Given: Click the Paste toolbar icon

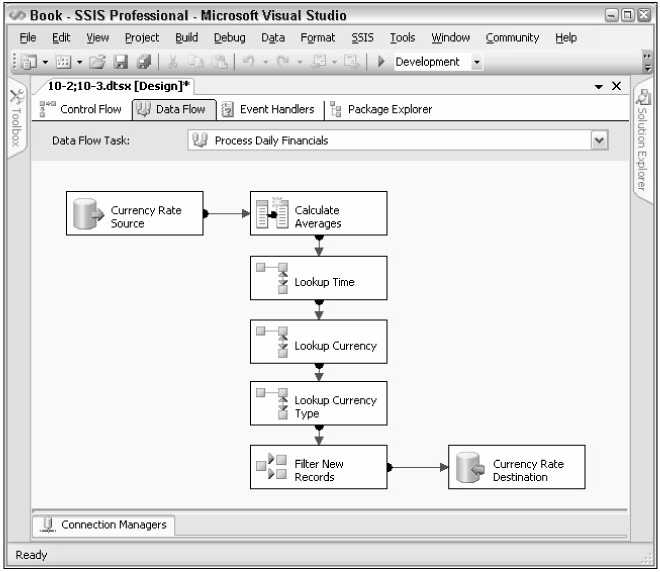Looking at the screenshot, I should (220, 62).
